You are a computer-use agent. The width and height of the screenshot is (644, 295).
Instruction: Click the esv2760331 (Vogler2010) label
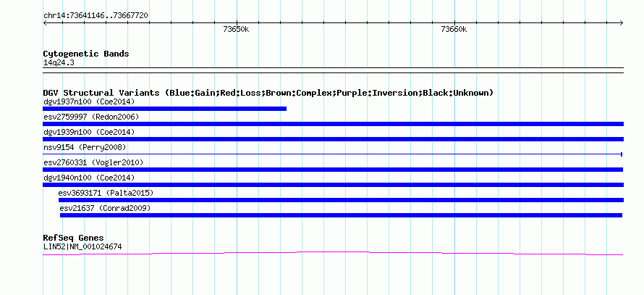click(x=93, y=162)
